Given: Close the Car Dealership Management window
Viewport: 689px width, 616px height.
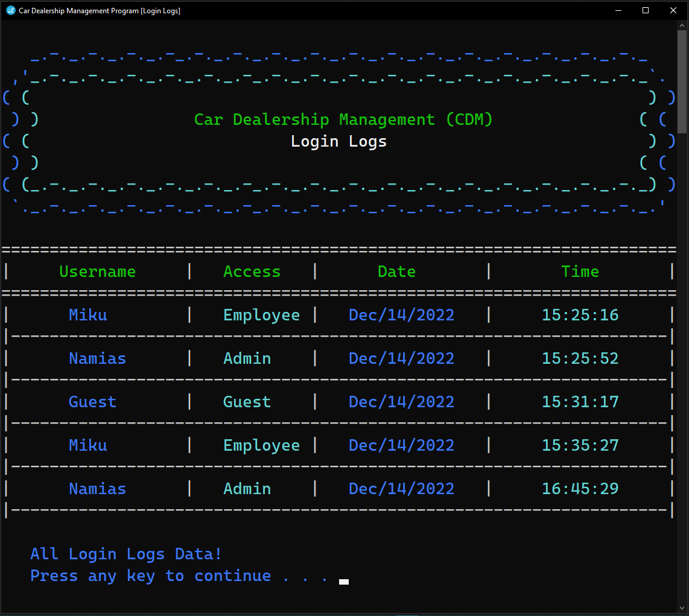Looking at the screenshot, I should point(673,10).
